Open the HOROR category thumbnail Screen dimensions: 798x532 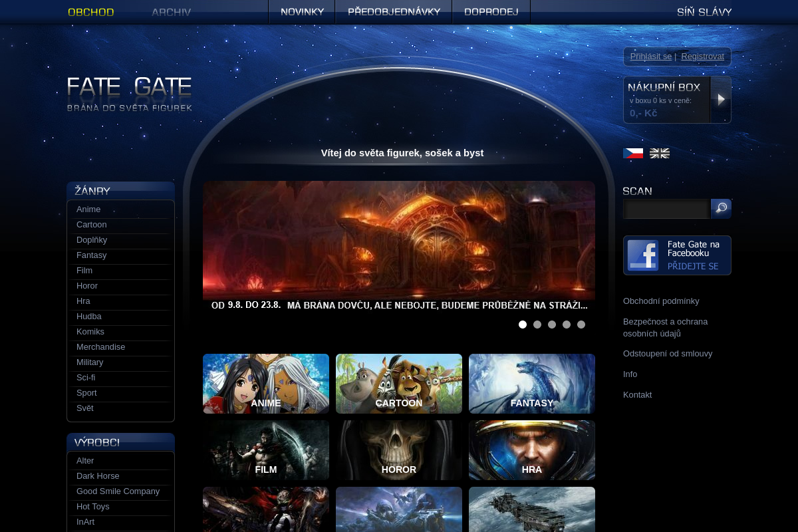pos(399,450)
